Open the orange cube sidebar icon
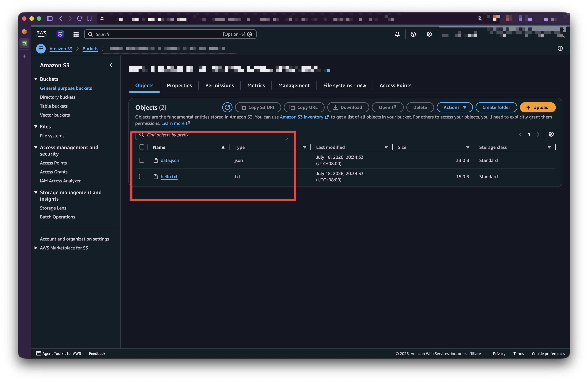The image size is (588, 382). (x=24, y=32)
